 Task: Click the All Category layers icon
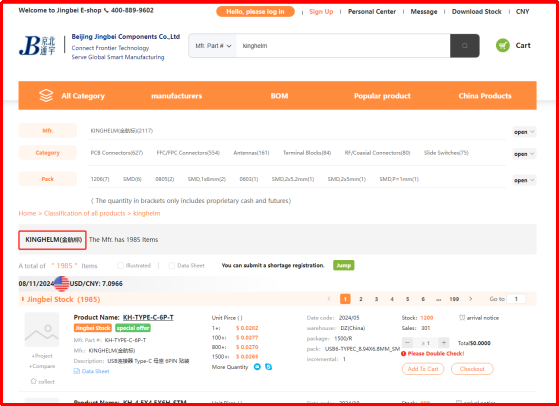coord(46,96)
